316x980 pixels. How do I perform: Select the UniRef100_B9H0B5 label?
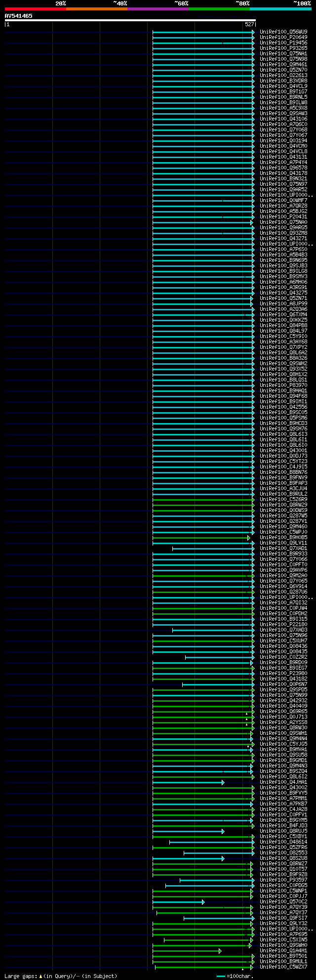point(283,537)
